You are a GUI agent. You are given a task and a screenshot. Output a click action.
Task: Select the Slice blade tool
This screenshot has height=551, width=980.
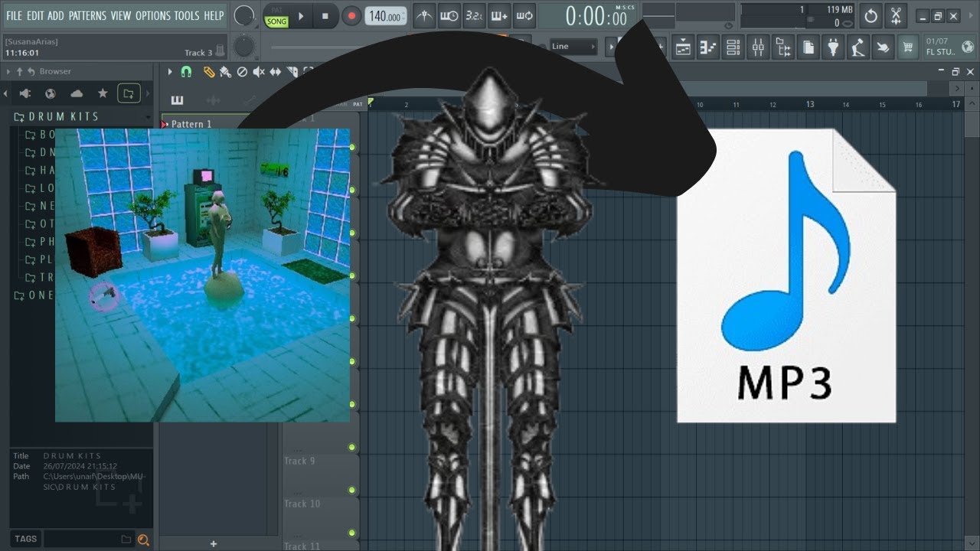[x=292, y=71]
